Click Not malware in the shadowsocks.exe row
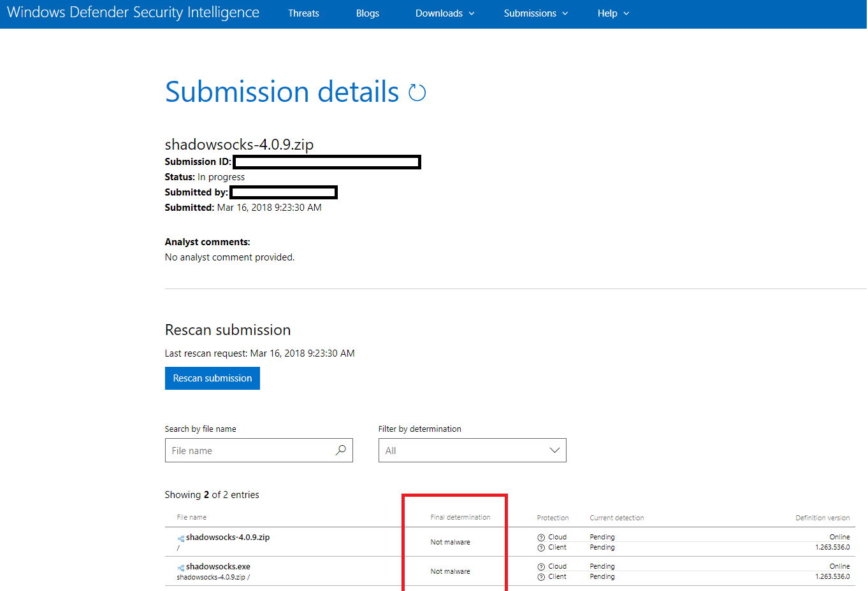 pos(450,571)
